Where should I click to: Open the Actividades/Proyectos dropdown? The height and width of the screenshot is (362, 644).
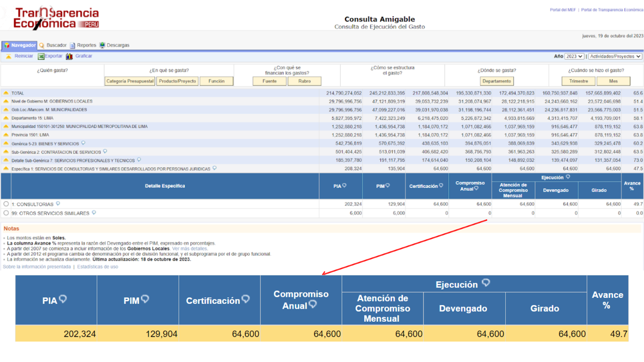coord(615,56)
